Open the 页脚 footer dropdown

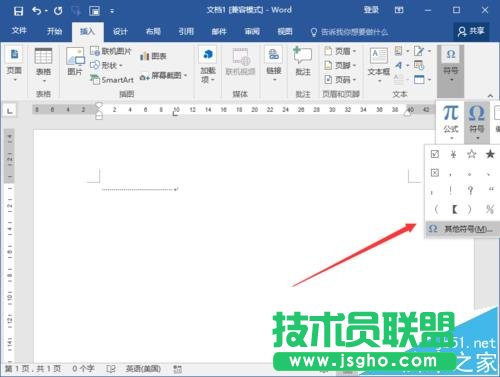(340, 65)
